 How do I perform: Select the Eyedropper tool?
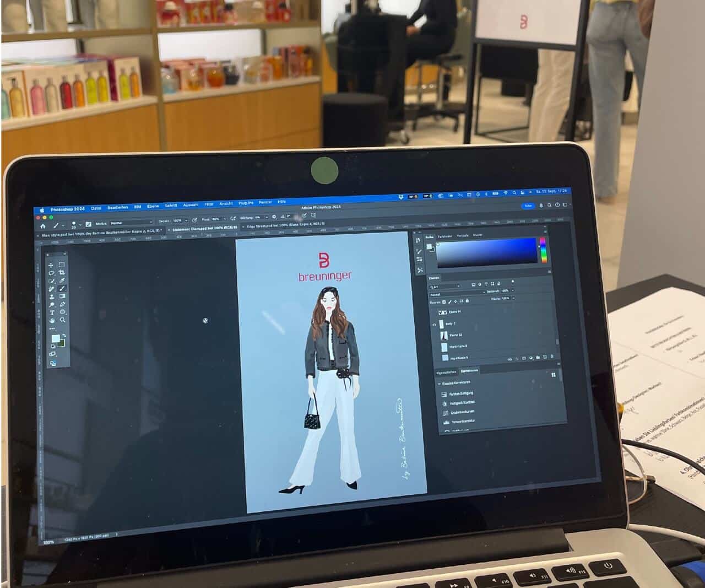tap(62, 280)
